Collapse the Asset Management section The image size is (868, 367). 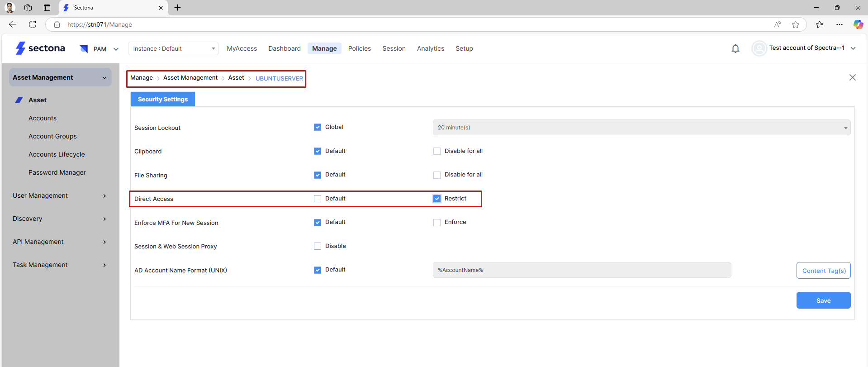pyautogui.click(x=60, y=77)
